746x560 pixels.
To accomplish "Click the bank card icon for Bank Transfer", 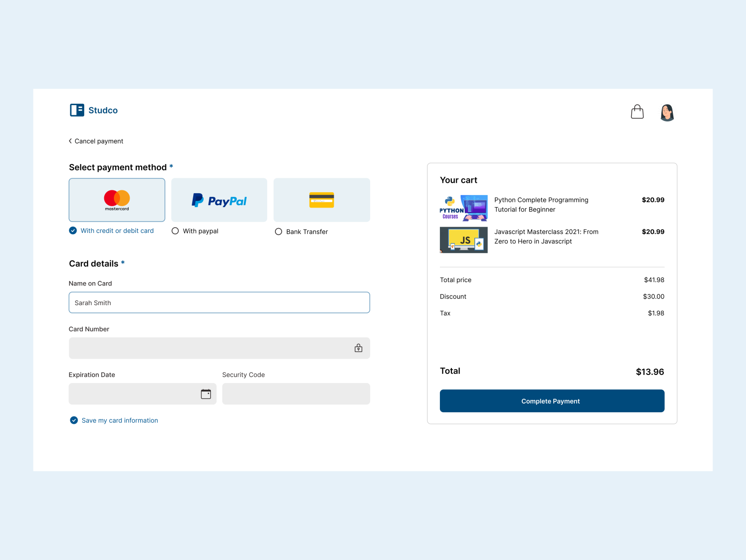I will tap(321, 200).
